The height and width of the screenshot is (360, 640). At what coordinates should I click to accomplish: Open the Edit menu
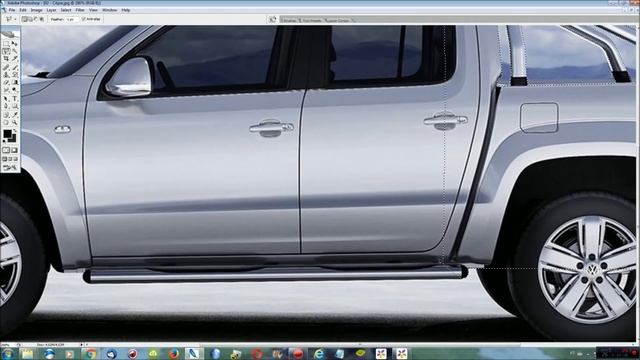[23, 10]
